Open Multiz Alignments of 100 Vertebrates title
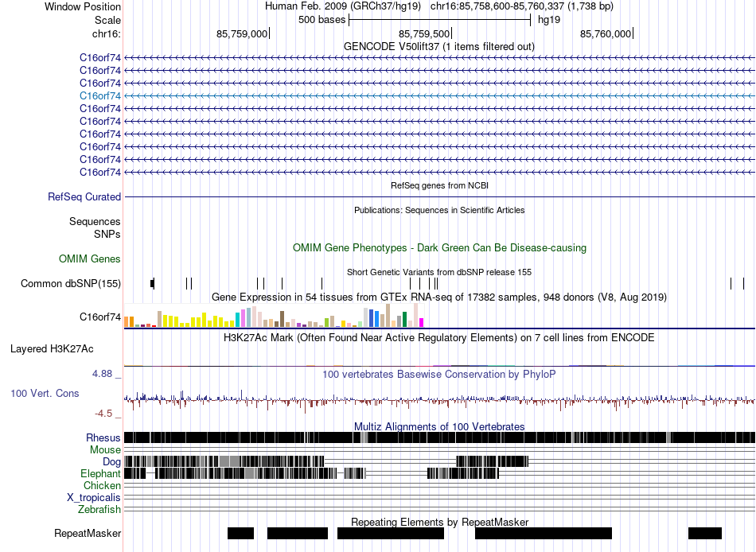 pyautogui.click(x=439, y=426)
